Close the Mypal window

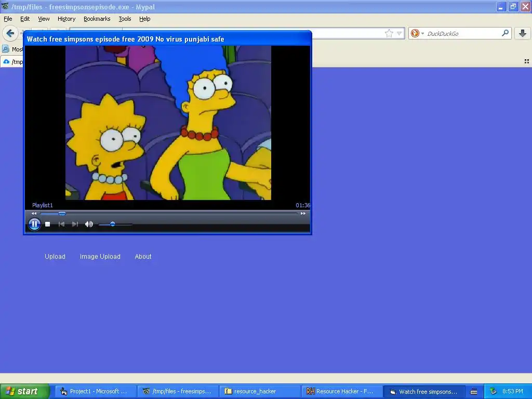tap(526, 6)
